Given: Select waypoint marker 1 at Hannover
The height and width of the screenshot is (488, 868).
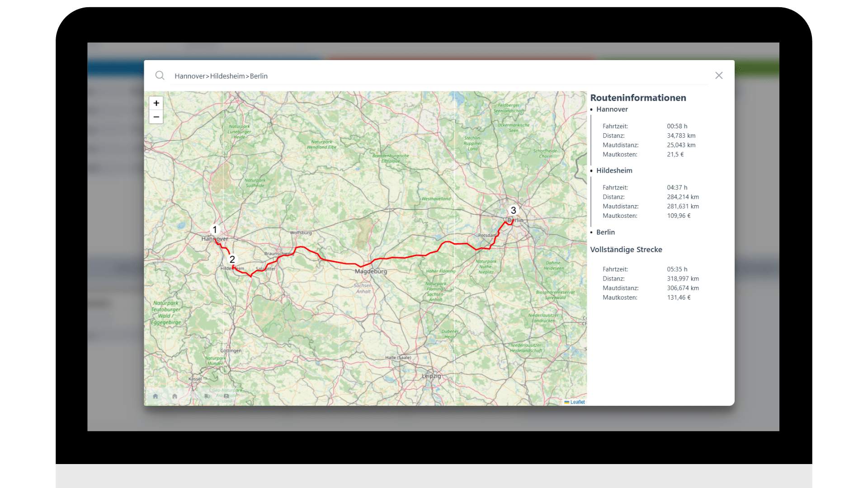Looking at the screenshot, I should click(x=215, y=230).
